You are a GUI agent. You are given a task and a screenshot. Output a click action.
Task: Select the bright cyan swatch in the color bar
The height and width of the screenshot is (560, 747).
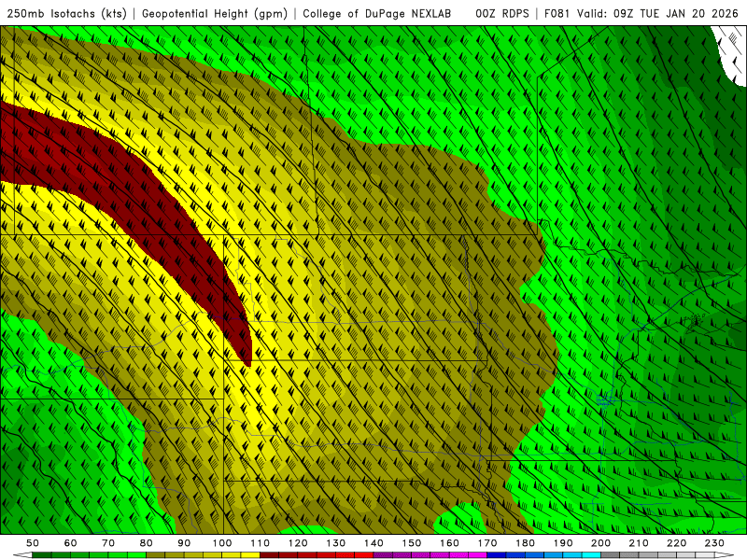pyautogui.click(x=591, y=555)
